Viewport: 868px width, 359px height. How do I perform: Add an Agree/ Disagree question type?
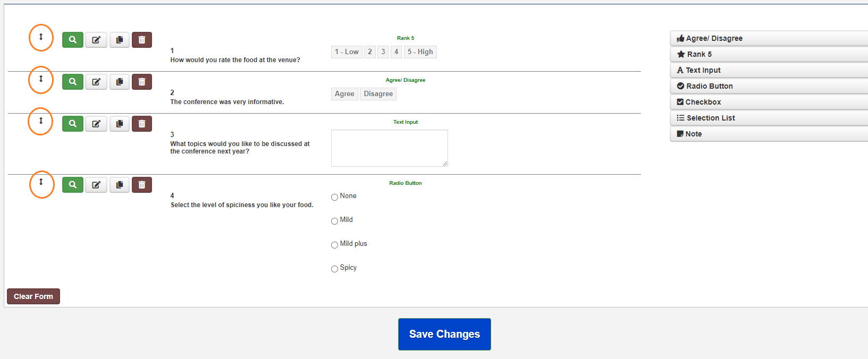click(768, 38)
